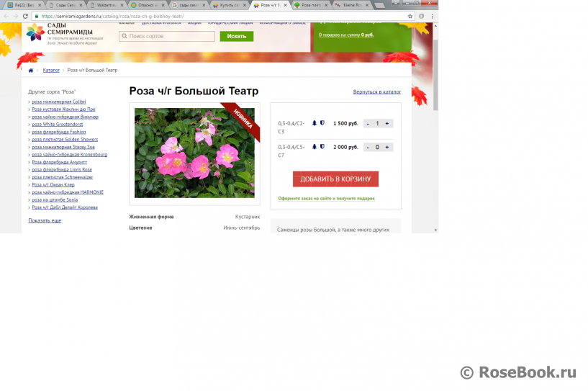Click the shield icon beside 2 000 руб.

[322, 147]
